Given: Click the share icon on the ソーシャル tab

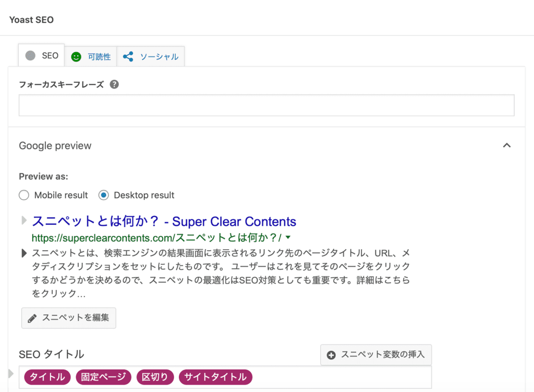Looking at the screenshot, I should coord(128,56).
